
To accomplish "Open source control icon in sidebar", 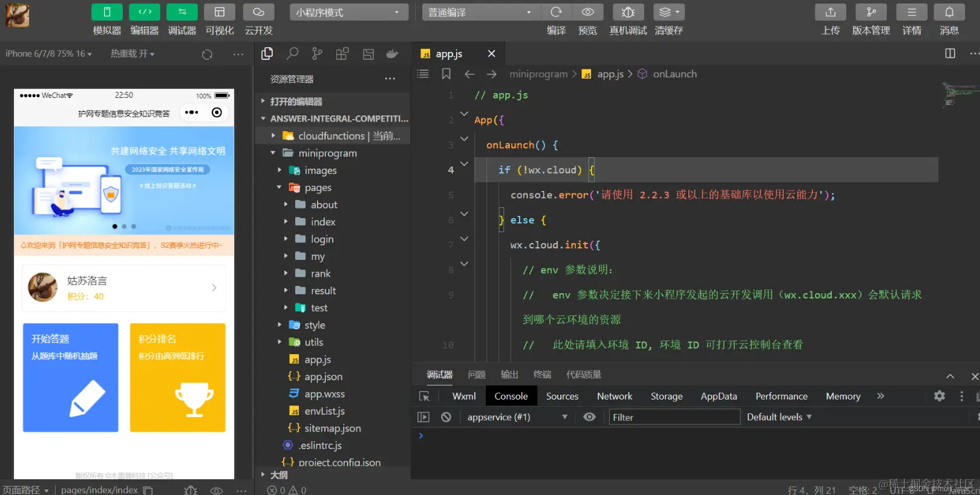I will (x=317, y=54).
